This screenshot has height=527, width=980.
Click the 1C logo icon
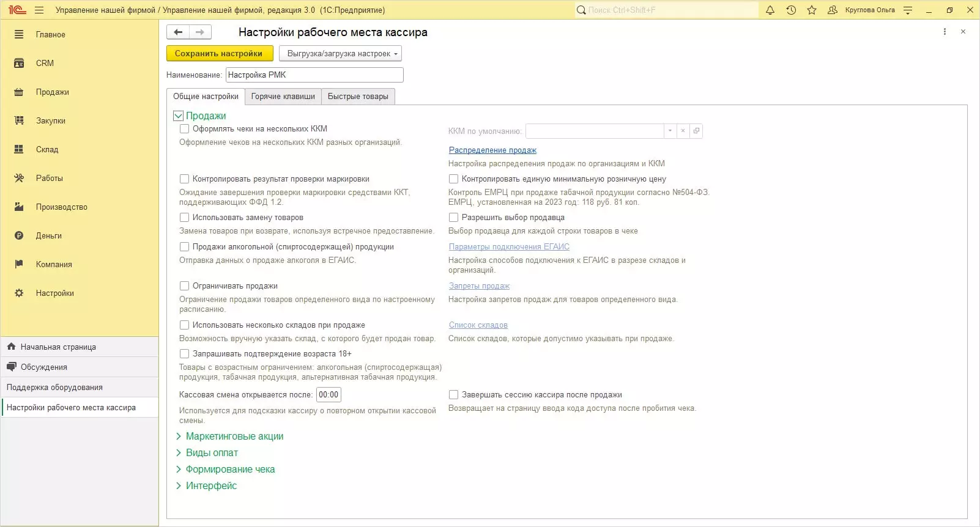[x=17, y=10]
